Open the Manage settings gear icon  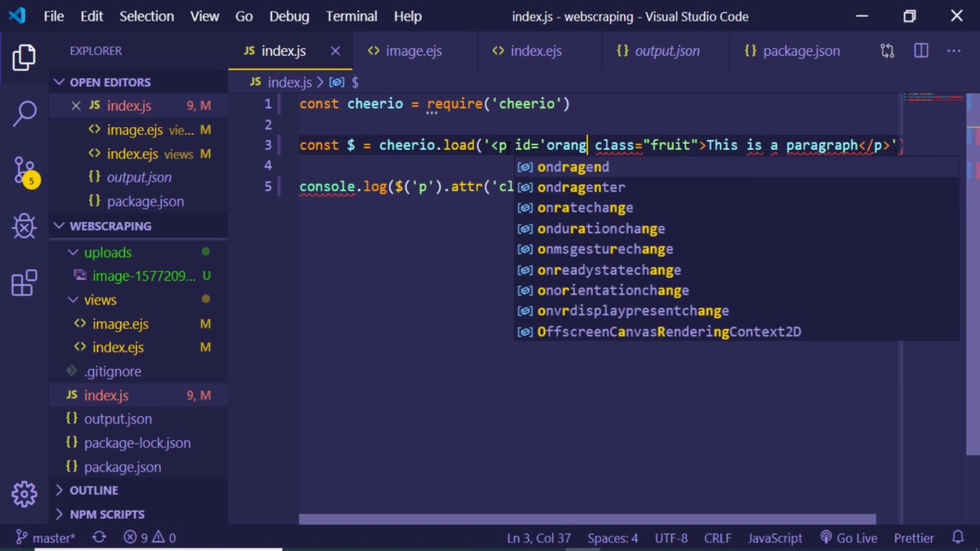click(24, 494)
